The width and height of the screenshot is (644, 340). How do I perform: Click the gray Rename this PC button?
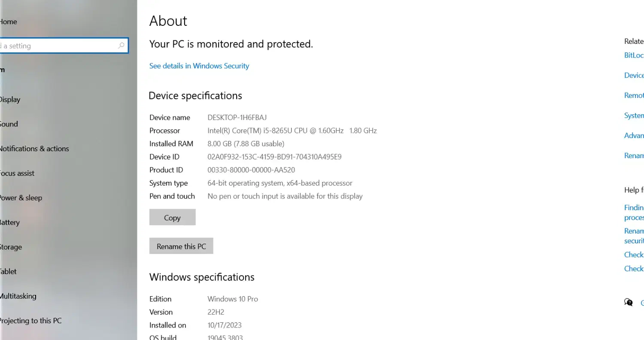tap(181, 246)
